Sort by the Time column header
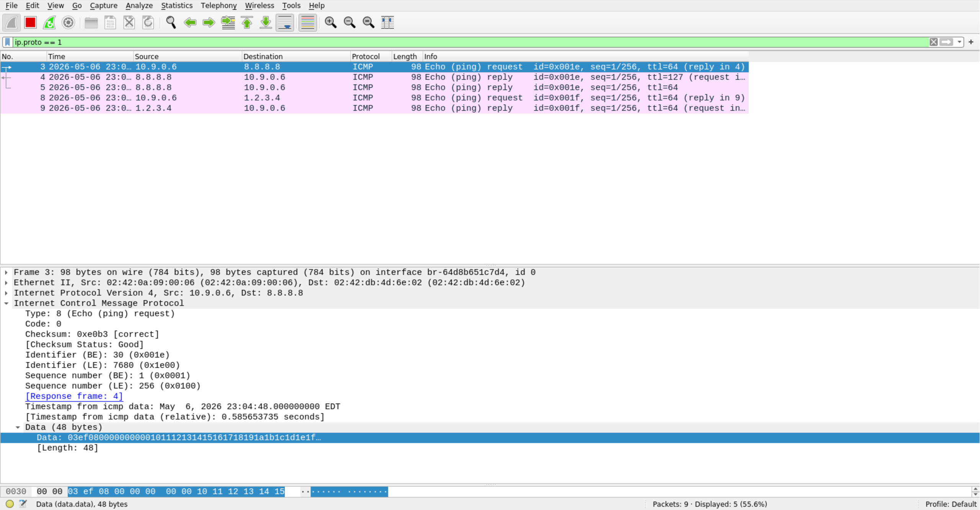 click(90, 56)
